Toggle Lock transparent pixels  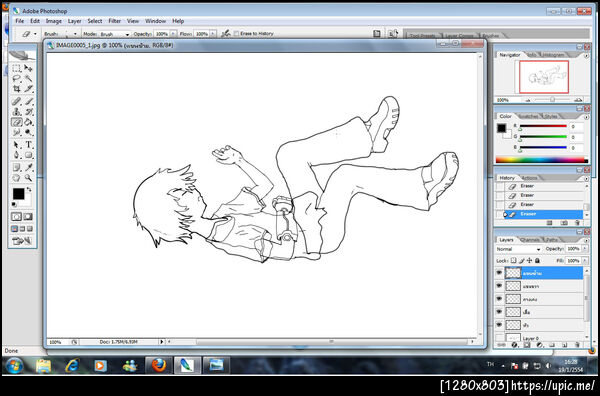coord(514,261)
